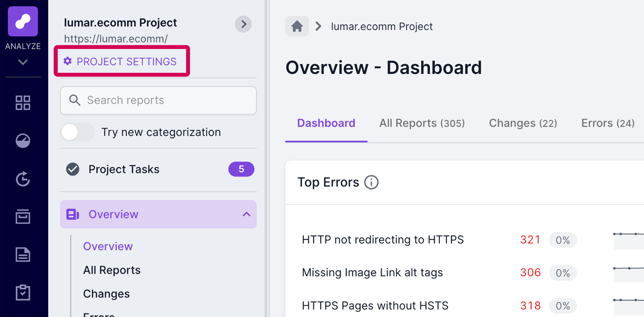Go to home via breadcrumb house icon
The width and height of the screenshot is (644, 317).
pos(297,26)
